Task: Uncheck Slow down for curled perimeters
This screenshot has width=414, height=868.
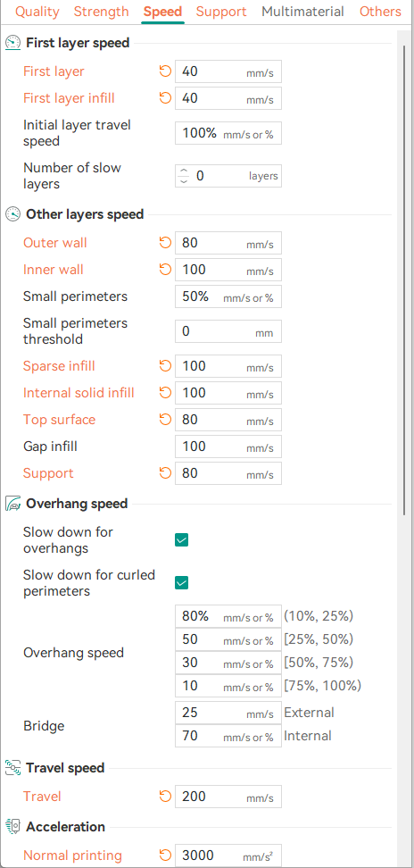Action: pos(181,582)
